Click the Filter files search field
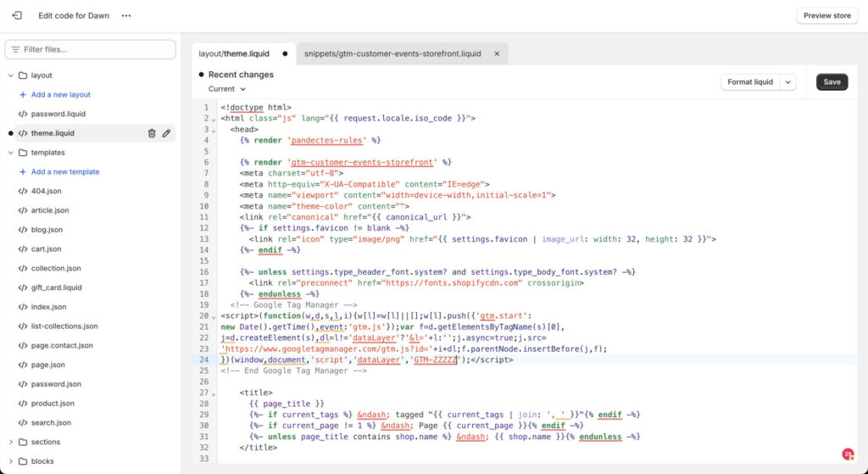This screenshot has width=868, height=474. pyautogui.click(x=91, y=49)
